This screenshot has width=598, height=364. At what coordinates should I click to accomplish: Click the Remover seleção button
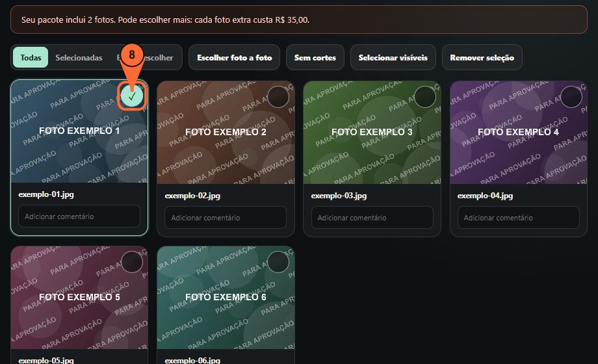[x=482, y=58]
